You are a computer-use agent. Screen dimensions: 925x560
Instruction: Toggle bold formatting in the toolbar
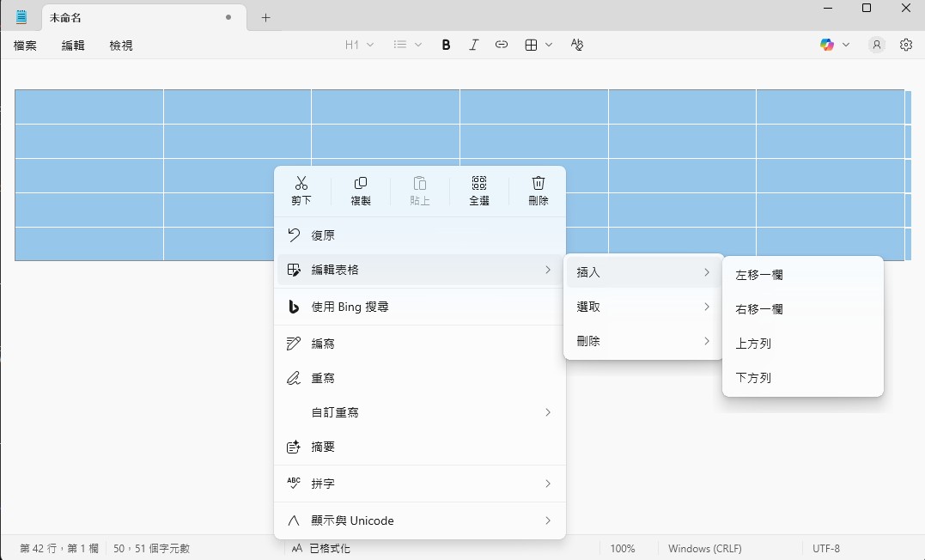(446, 44)
